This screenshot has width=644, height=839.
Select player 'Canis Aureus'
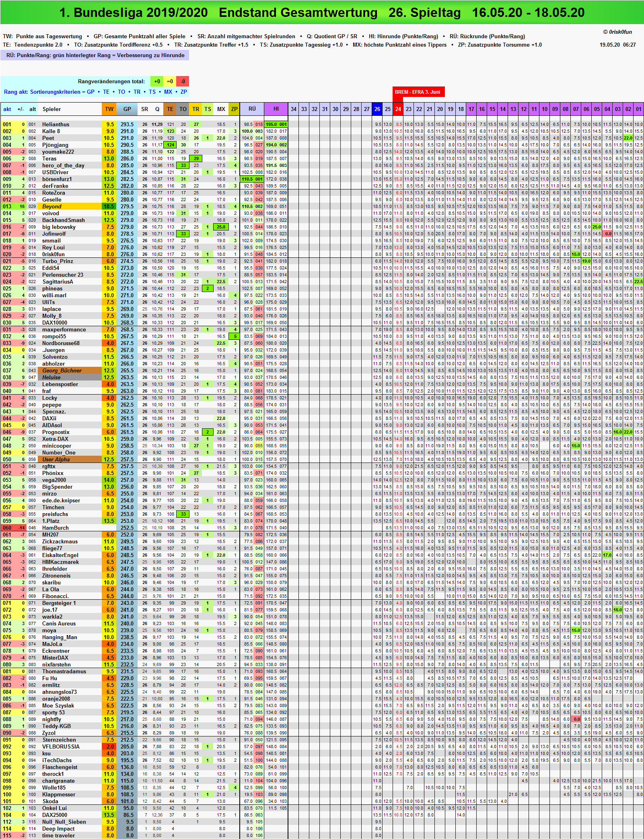tap(59, 623)
